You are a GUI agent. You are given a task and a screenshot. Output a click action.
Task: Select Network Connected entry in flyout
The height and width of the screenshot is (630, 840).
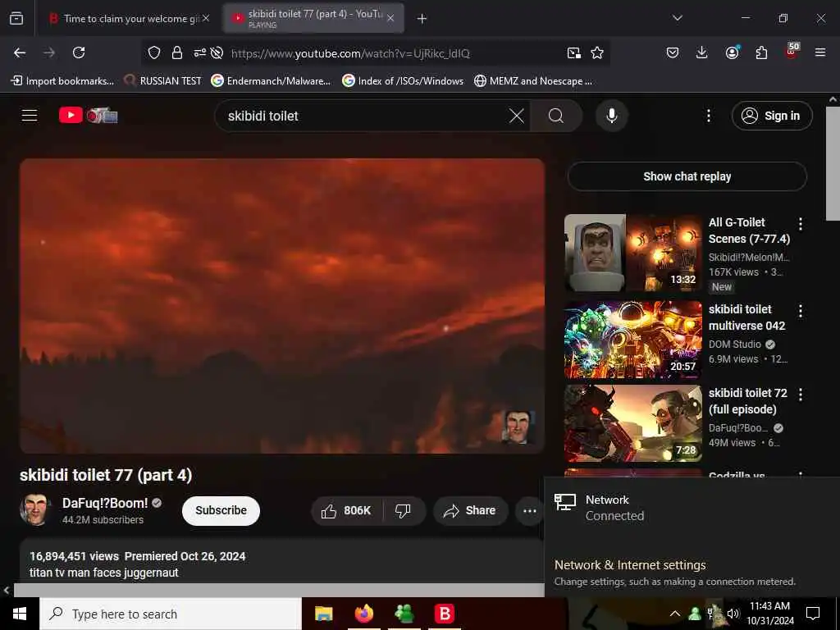click(691, 508)
